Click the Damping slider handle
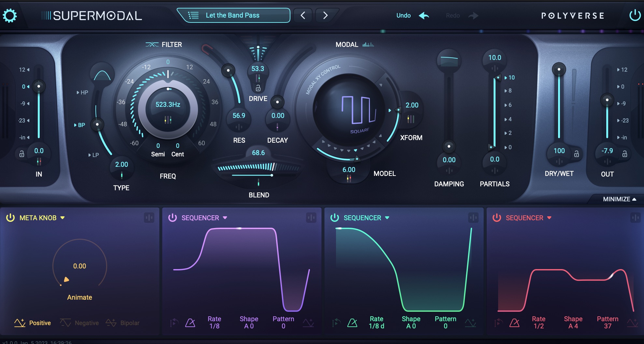The image size is (644, 344). pos(449,146)
